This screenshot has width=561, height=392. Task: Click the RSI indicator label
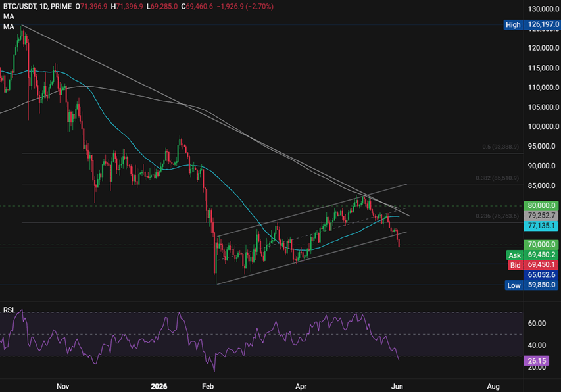(x=9, y=310)
